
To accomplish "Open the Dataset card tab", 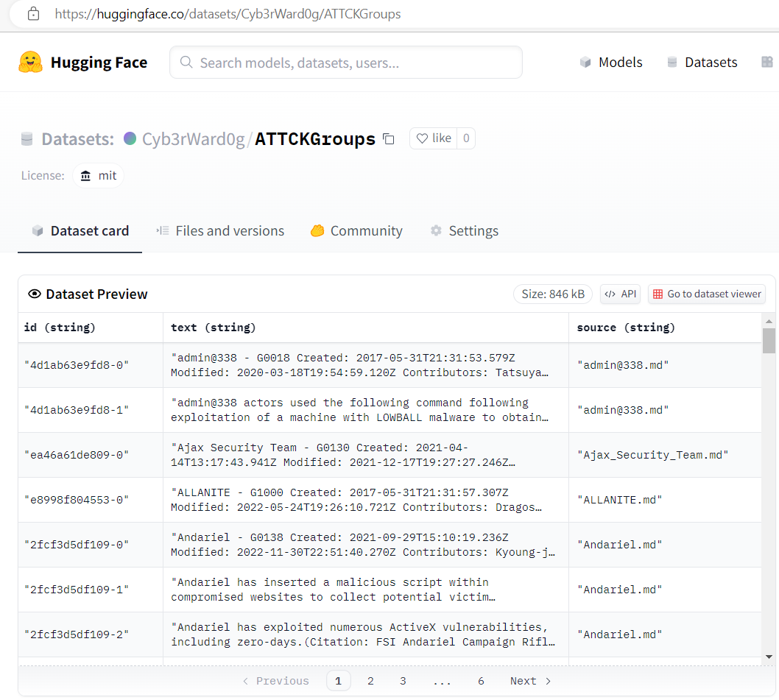I will (x=80, y=231).
